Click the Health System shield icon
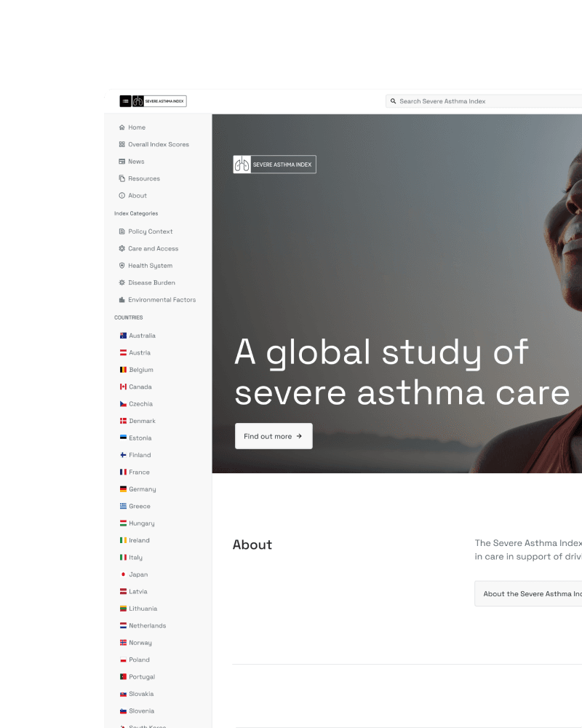Screen dimensions: 582x728 coord(122,266)
